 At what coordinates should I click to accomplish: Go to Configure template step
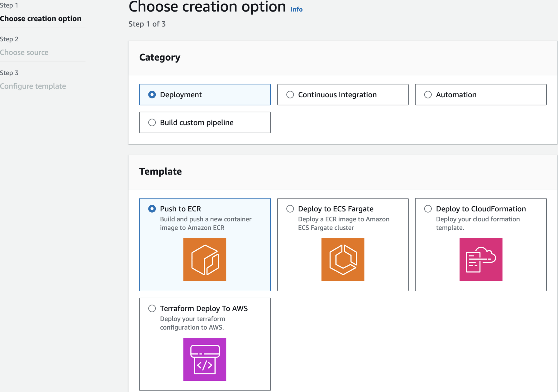pos(33,86)
